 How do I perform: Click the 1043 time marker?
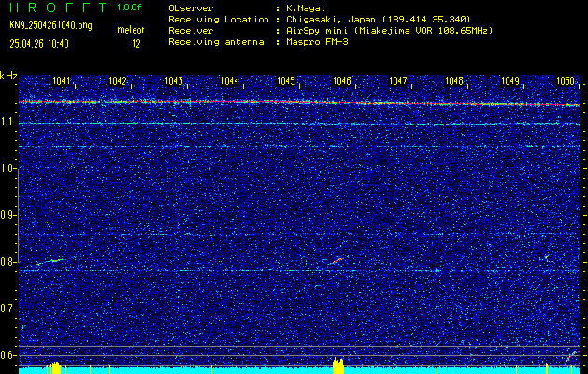[x=174, y=80]
